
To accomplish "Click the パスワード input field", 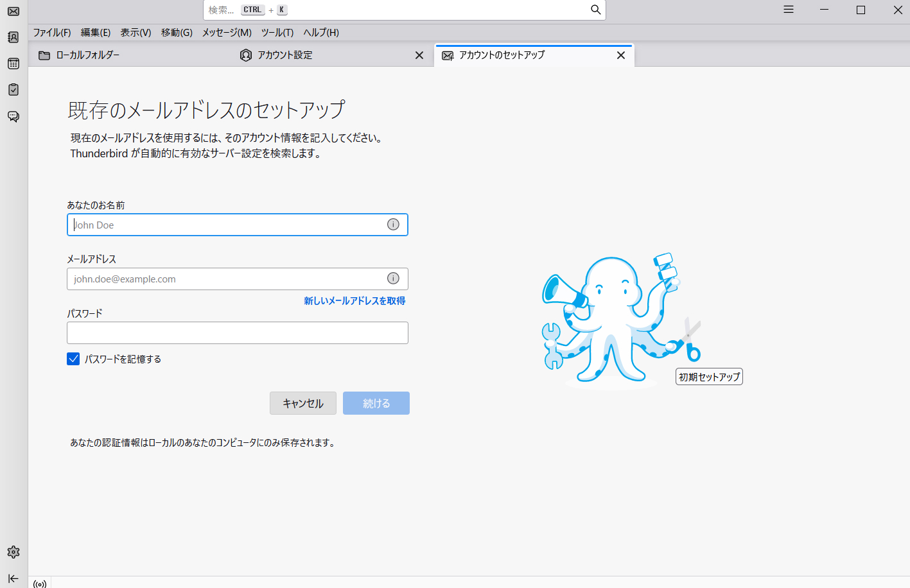I will (238, 333).
